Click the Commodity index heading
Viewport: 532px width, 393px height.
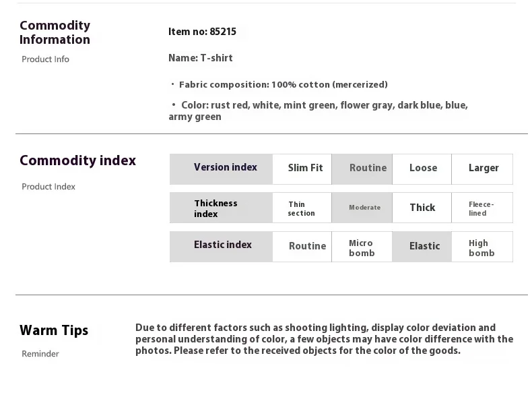[x=77, y=160]
